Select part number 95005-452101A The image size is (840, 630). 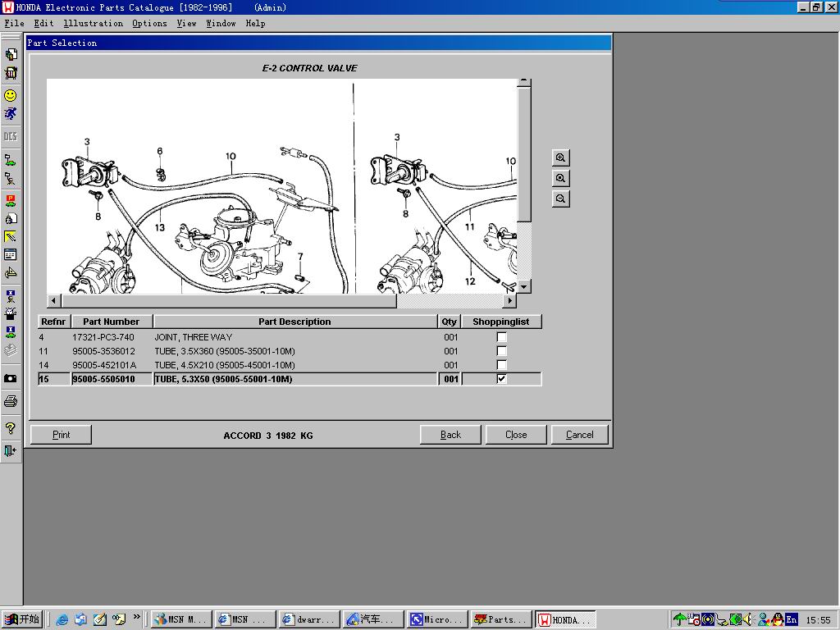(x=104, y=365)
